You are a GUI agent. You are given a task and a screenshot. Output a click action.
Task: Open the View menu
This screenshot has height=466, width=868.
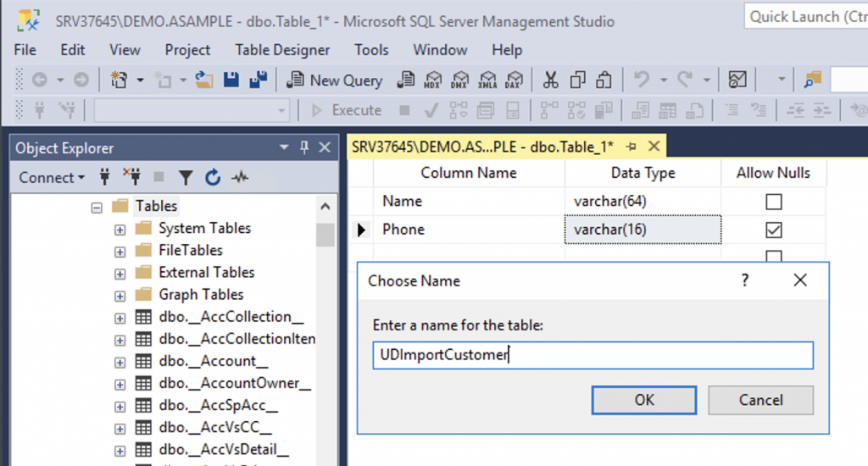[125, 50]
